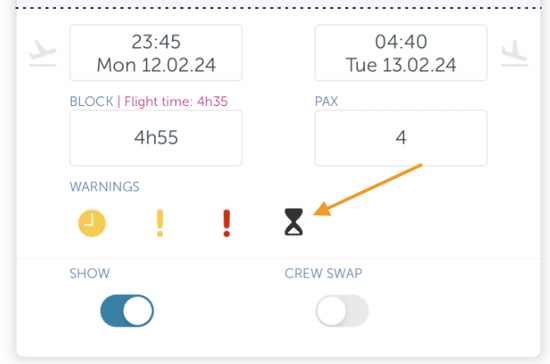Open the red exclamation warning
Viewport: 550px width, 364px height.
pyautogui.click(x=227, y=223)
